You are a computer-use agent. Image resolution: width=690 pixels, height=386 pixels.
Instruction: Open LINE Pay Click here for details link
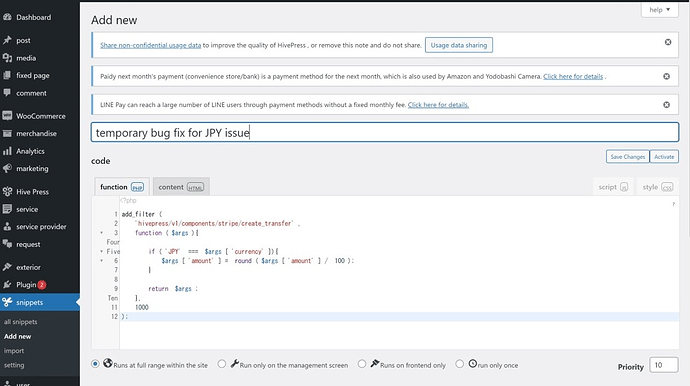(438, 105)
